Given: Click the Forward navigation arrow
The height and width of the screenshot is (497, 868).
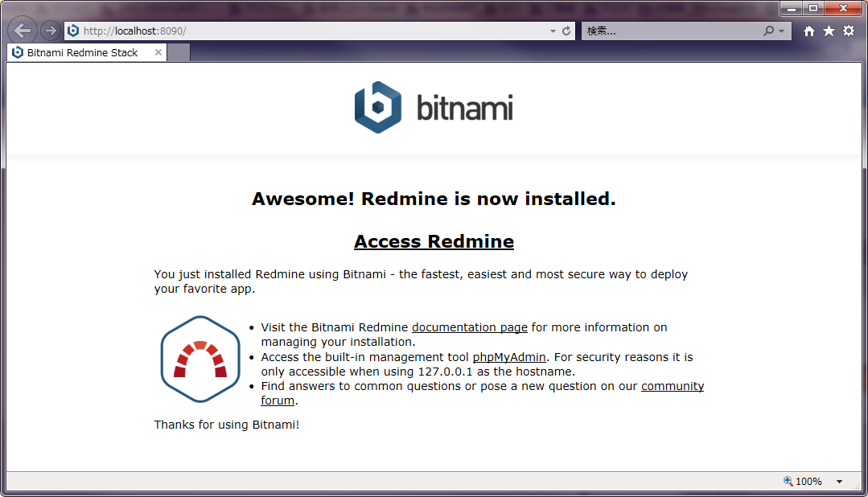Looking at the screenshot, I should tap(48, 30).
